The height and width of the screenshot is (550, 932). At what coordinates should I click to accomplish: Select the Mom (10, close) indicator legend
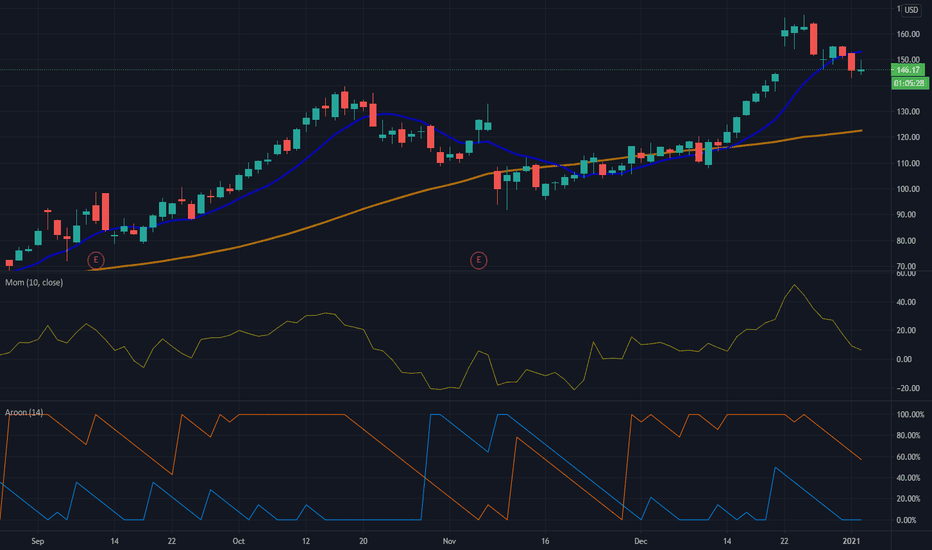pos(34,282)
